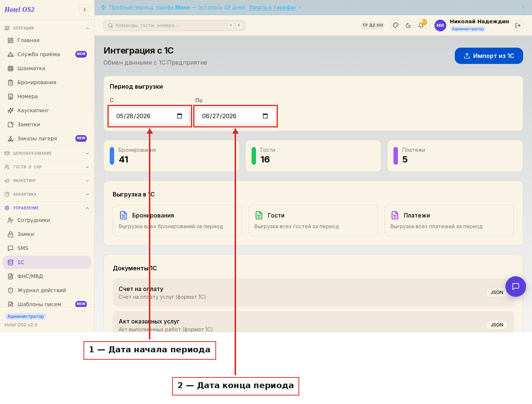The width and height of the screenshot is (532, 404).
Task: Toggle dark mode moon icon
Action: coord(408,25)
